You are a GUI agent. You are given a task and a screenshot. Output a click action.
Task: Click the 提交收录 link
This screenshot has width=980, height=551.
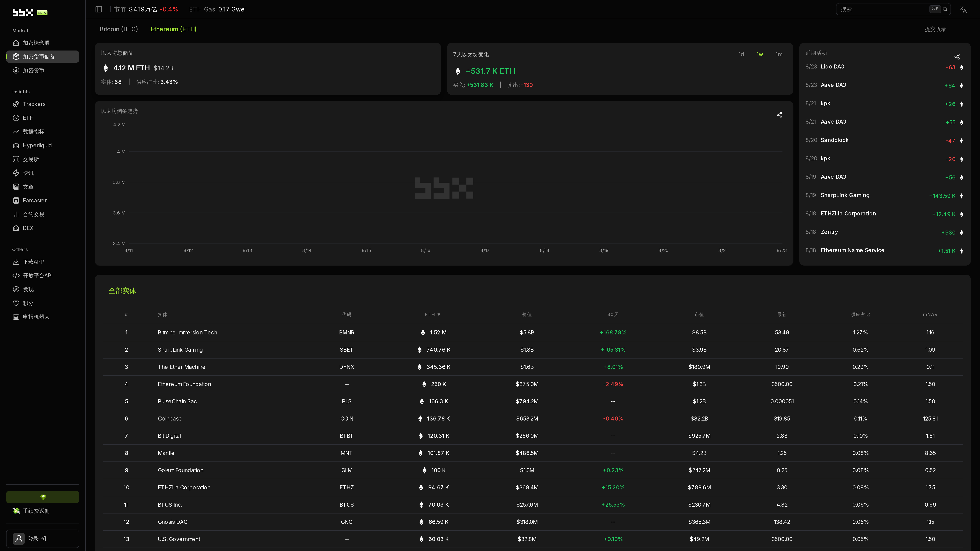935,29
